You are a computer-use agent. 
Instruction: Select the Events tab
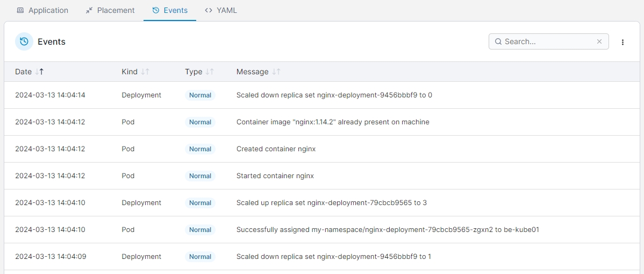[170, 10]
